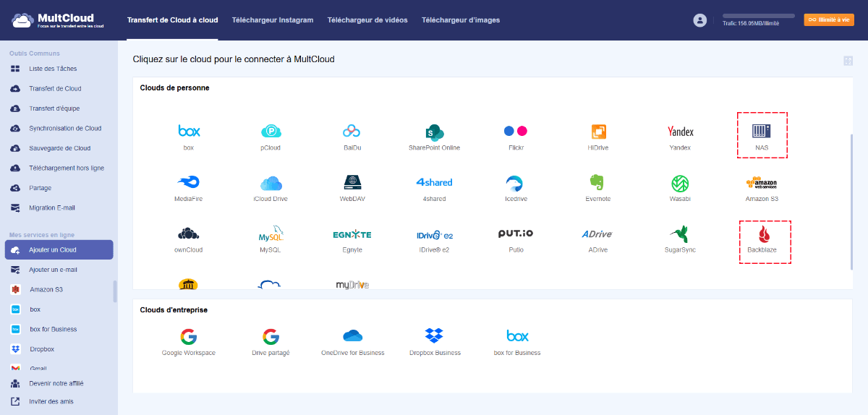Select Google Workspace enterprise cloud
Viewport: 868px width, 415px height.
[188, 337]
